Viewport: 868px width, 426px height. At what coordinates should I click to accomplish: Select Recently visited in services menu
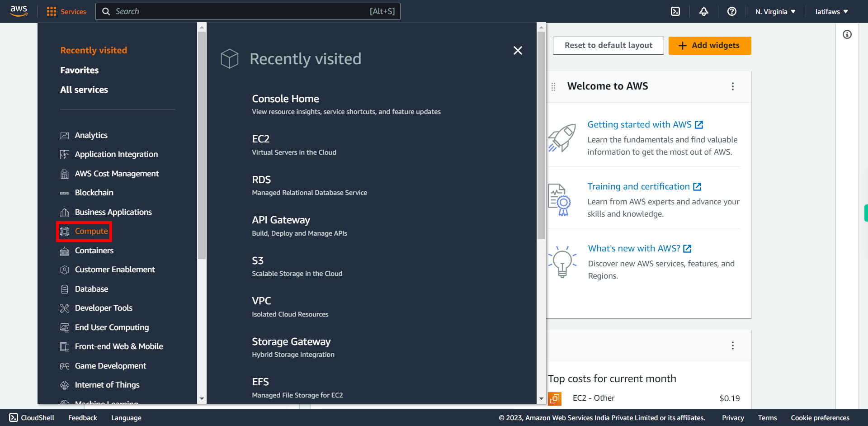click(94, 50)
